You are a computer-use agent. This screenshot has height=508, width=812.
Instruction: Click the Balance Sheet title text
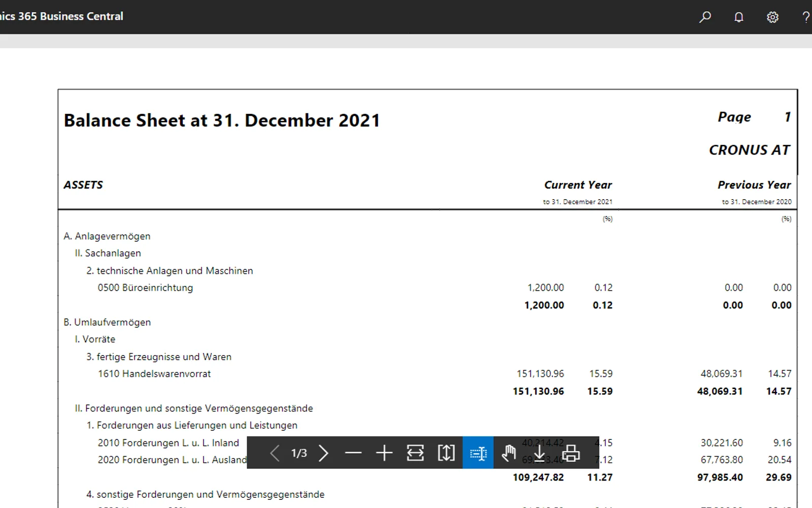click(x=222, y=120)
